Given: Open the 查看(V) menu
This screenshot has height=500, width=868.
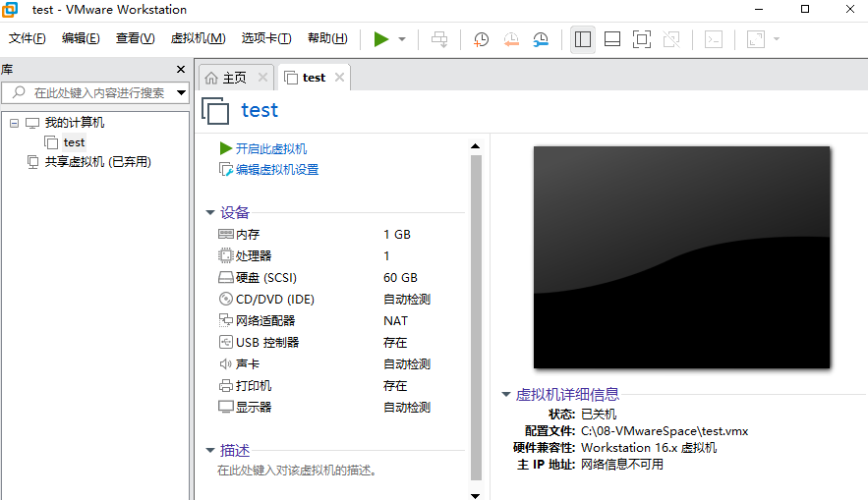Looking at the screenshot, I should [135, 38].
